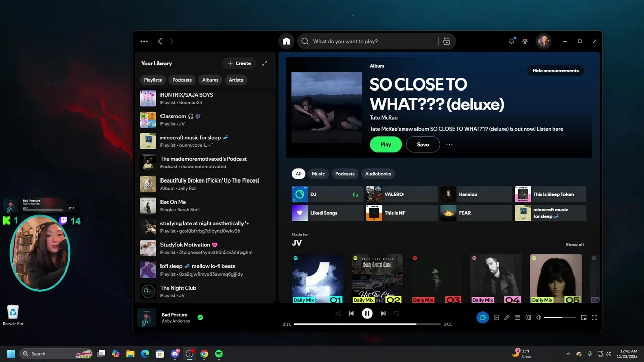Expand Your Library with the arrows icon
644x362 pixels.
265,63
